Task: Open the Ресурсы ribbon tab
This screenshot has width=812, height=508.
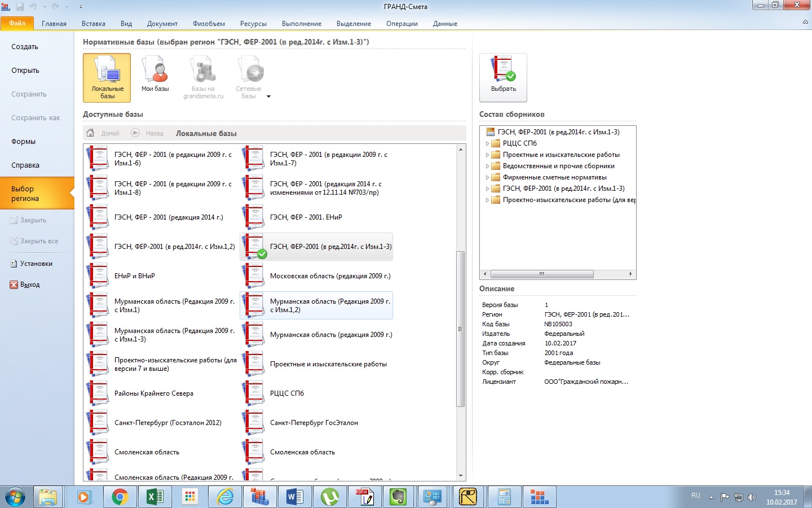Action: pos(253,24)
